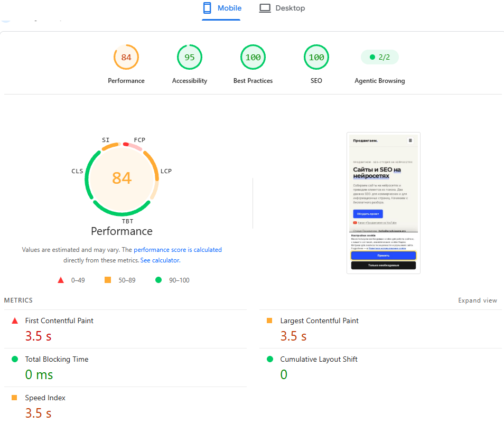504x424 pixels.
Task: Open the Best Practices score gauge 100
Action: [253, 57]
